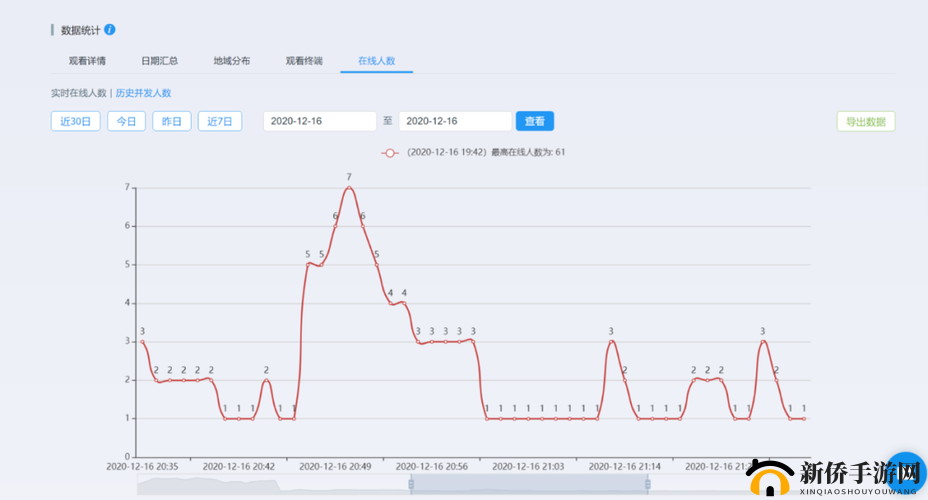Click the legend text 最高在线人数为: 61
Image resolution: width=928 pixels, height=500 pixels.
(528, 153)
